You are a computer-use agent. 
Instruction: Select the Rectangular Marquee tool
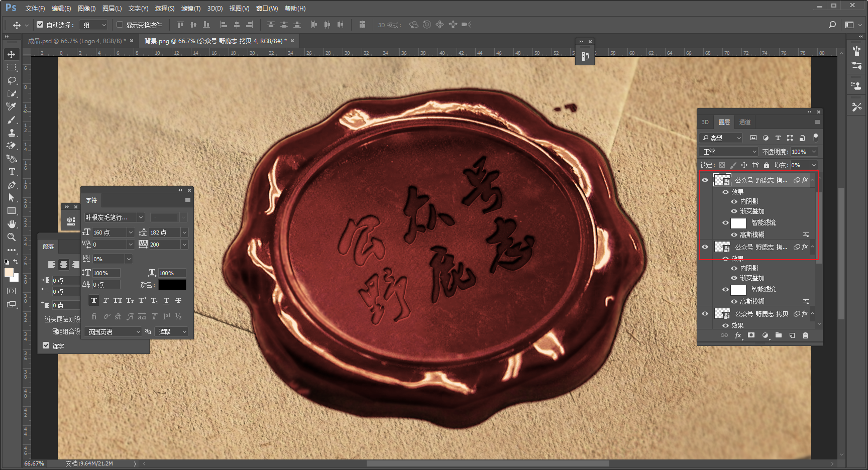(x=12, y=67)
